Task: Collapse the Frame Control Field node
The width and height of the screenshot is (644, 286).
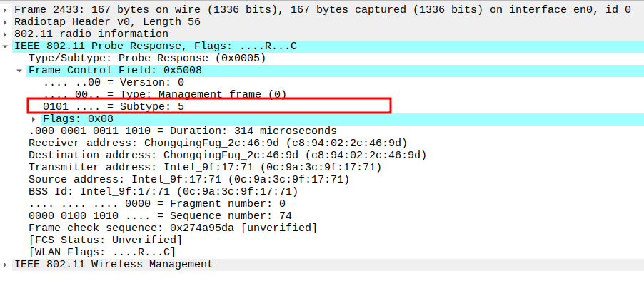Action: click(x=20, y=71)
